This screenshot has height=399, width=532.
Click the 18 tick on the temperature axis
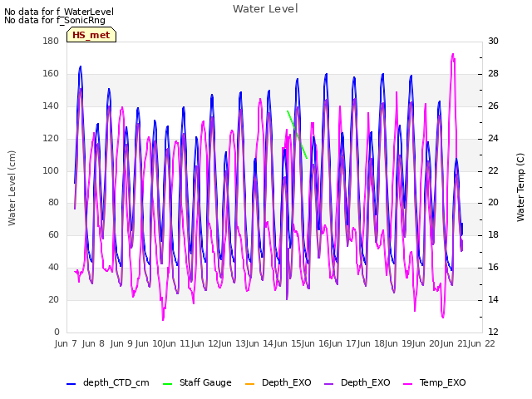[493, 234]
